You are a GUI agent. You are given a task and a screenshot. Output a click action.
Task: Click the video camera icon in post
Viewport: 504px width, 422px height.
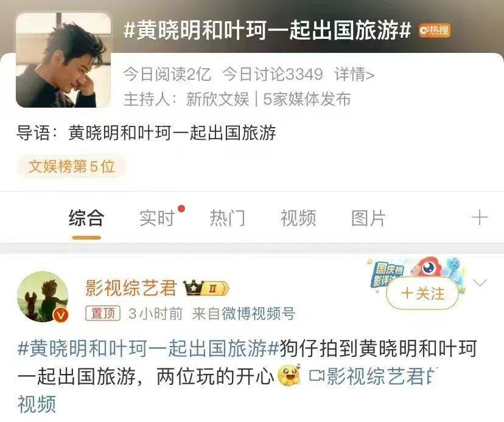(317, 375)
